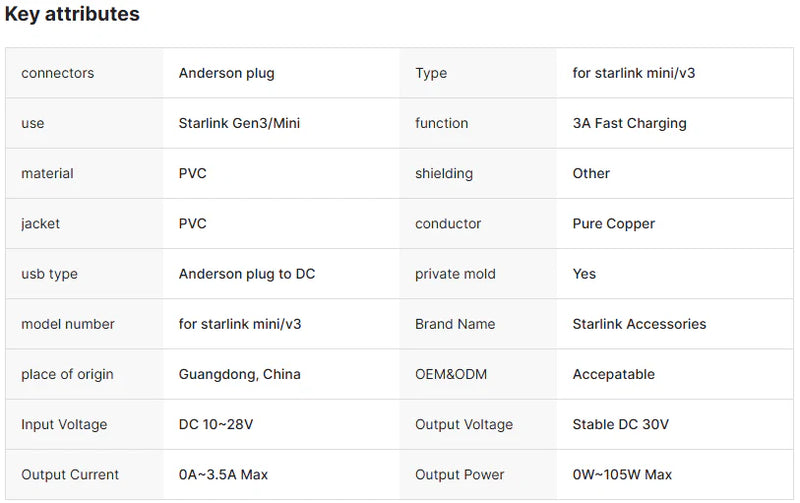Screen dimensions: 800x503
Task: Select the 'model number' attribute label
Action: 68,324
